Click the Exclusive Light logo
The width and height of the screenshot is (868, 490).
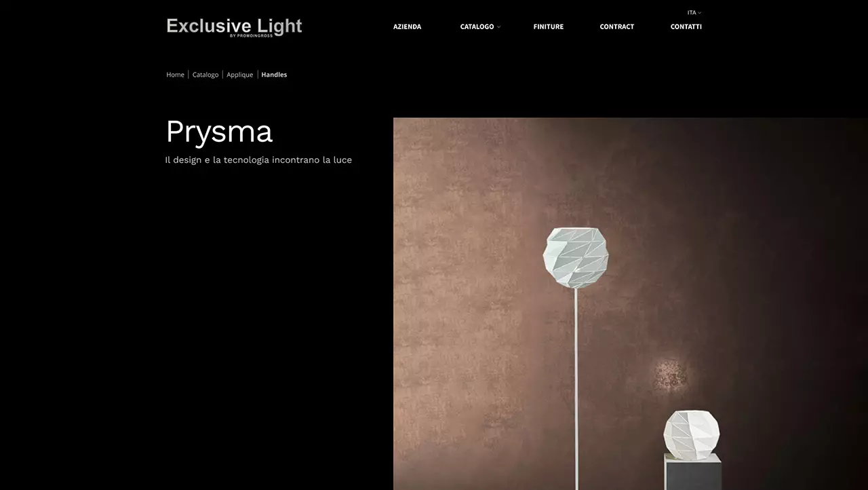pyautogui.click(x=234, y=26)
